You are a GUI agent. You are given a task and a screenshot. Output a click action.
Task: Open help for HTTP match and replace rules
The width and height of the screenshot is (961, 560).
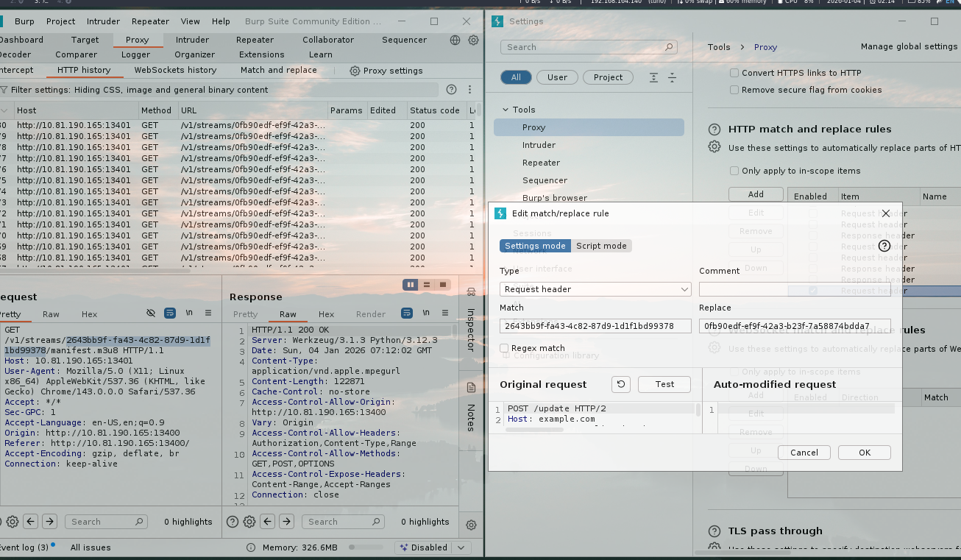[x=714, y=130]
